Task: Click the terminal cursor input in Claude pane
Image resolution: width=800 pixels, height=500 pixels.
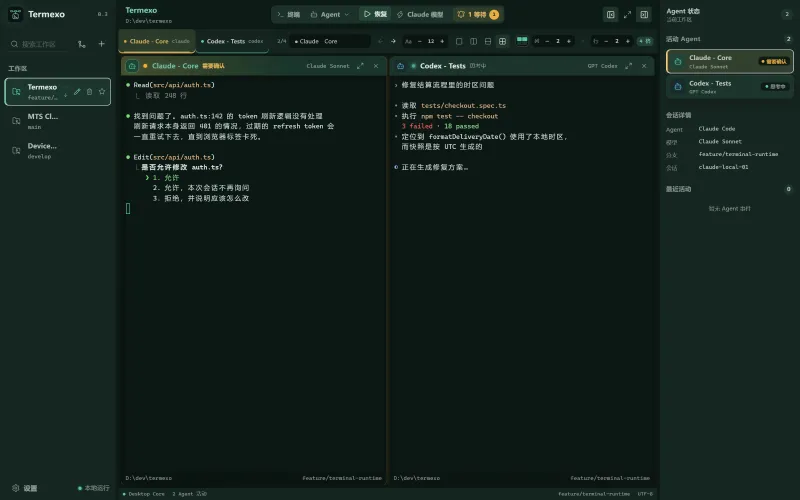Action: tap(128, 208)
